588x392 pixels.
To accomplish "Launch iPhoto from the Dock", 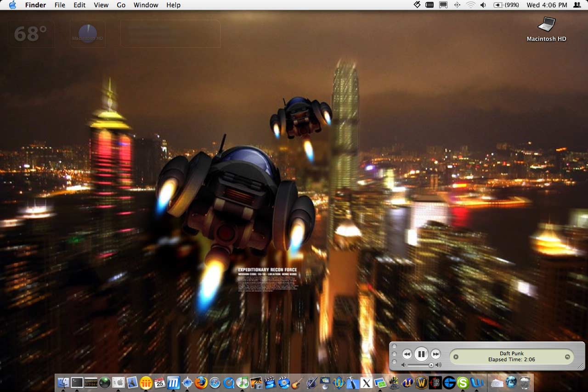I will [256, 382].
